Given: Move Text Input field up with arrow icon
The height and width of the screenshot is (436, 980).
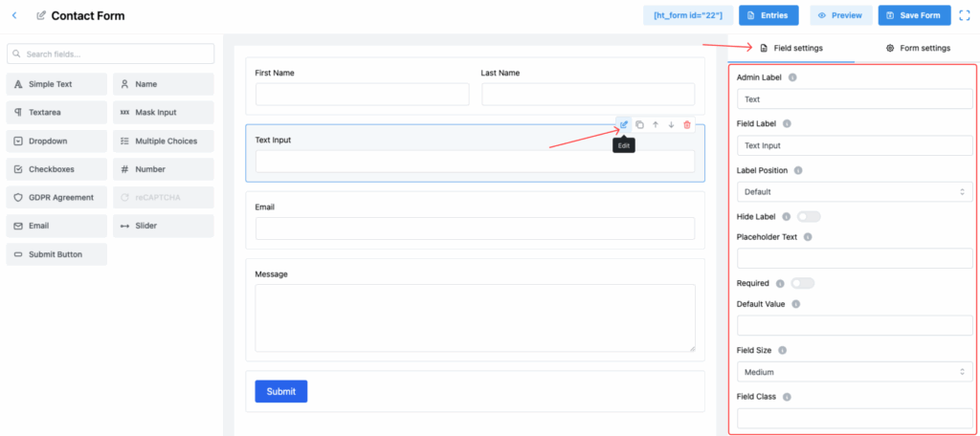Looking at the screenshot, I should (x=656, y=124).
